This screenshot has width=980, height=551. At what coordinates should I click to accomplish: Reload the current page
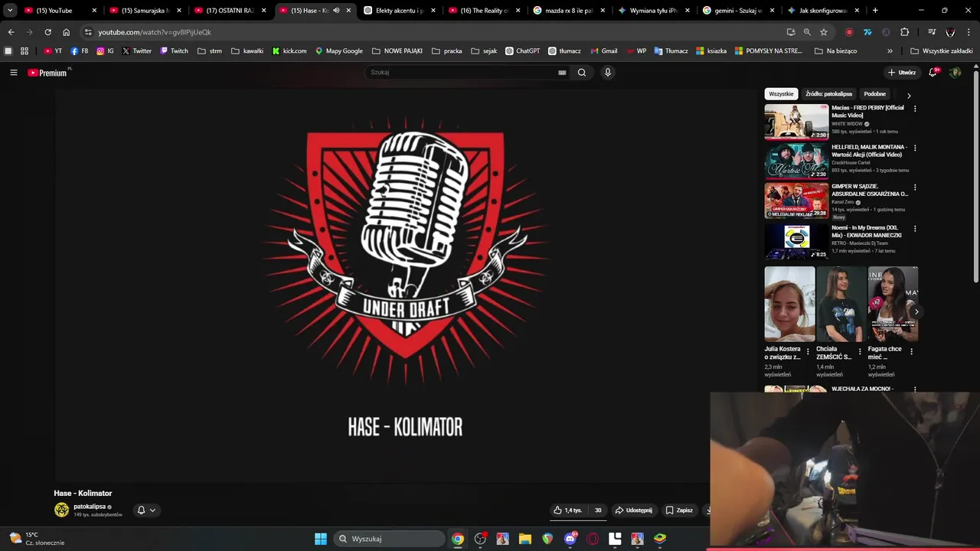pos(47,32)
